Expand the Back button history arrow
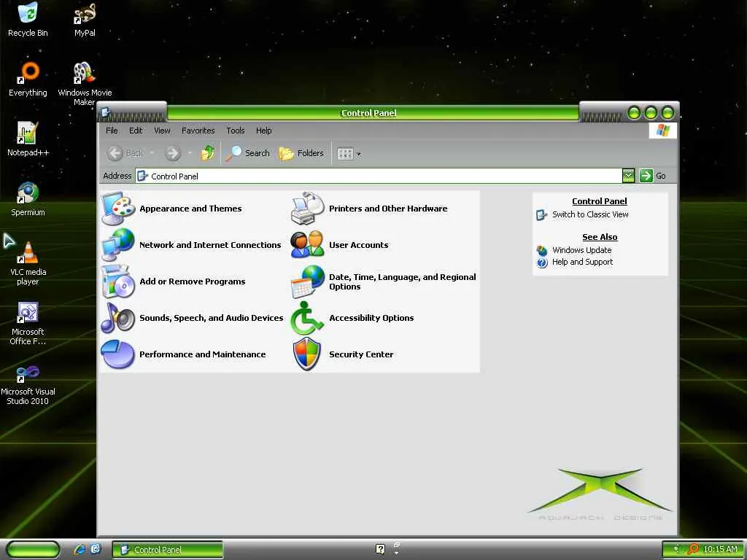This screenshot has height=560, width=747. pyautogui.click(x=152, y=153)
